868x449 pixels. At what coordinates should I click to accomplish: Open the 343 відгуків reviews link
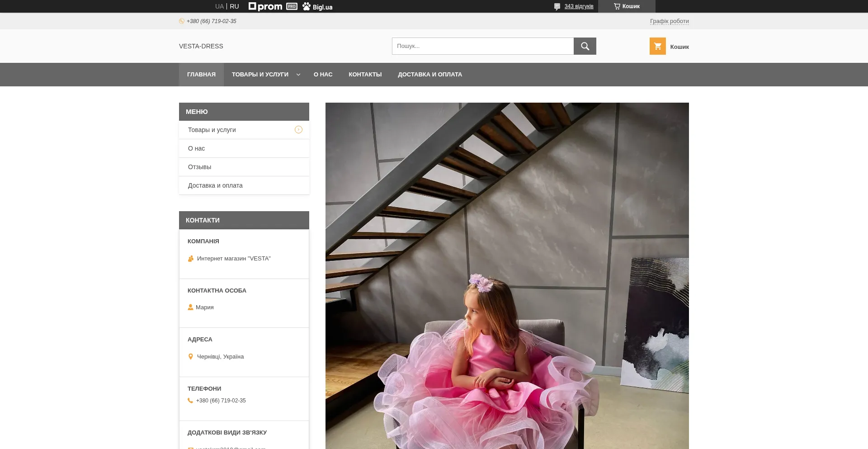(x=579, y=6)
